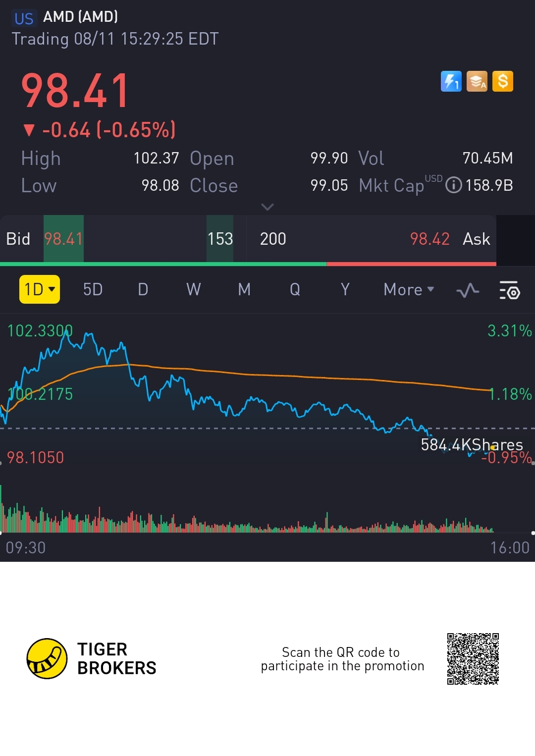Tap the blue lightning quick-trade icon
Image resolution: width=535 pixels, height=756 pixels.
point(451,81)
